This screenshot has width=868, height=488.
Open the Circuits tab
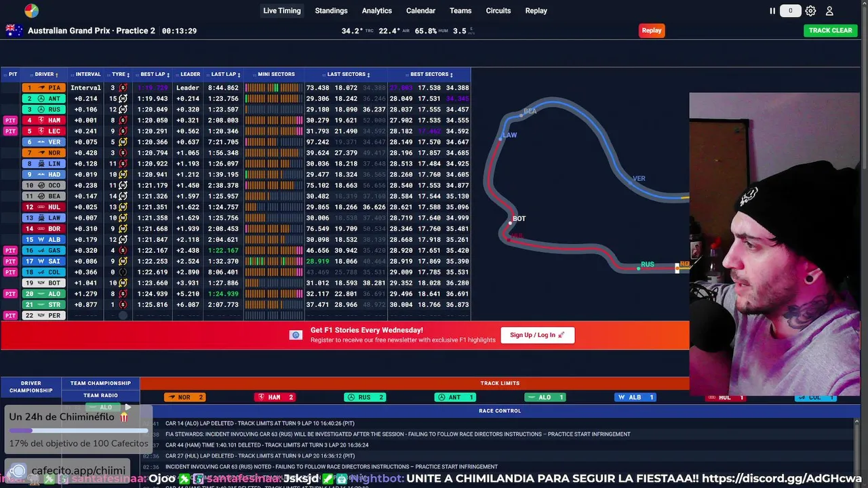pyautogui.click(x=498, y=11)
